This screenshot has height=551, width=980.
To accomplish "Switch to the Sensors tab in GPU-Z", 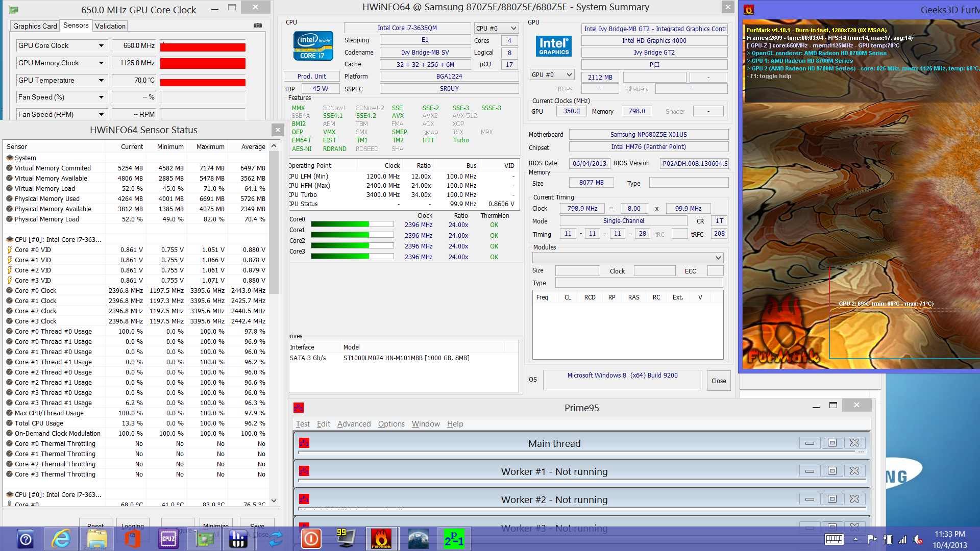I will pos(76,25).
